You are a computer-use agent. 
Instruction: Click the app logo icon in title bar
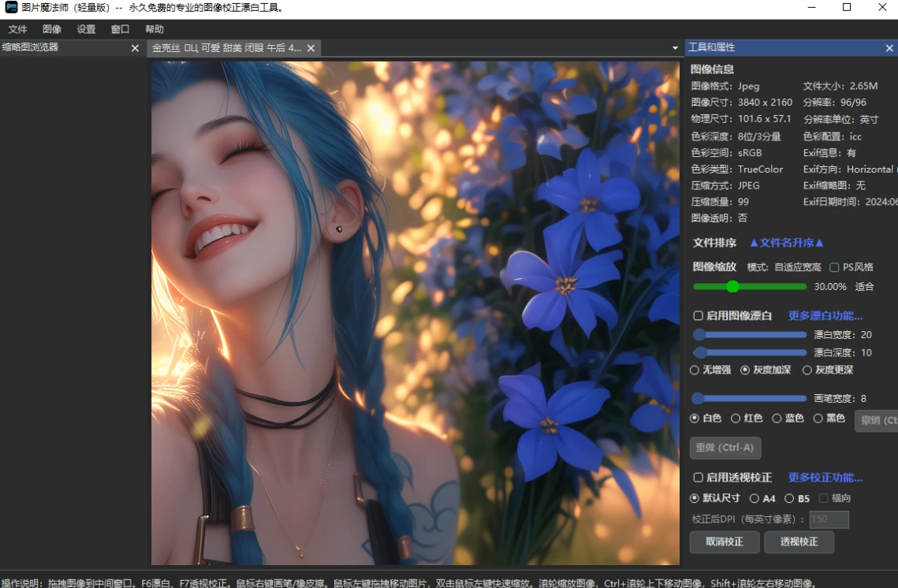tap(11, 7)
